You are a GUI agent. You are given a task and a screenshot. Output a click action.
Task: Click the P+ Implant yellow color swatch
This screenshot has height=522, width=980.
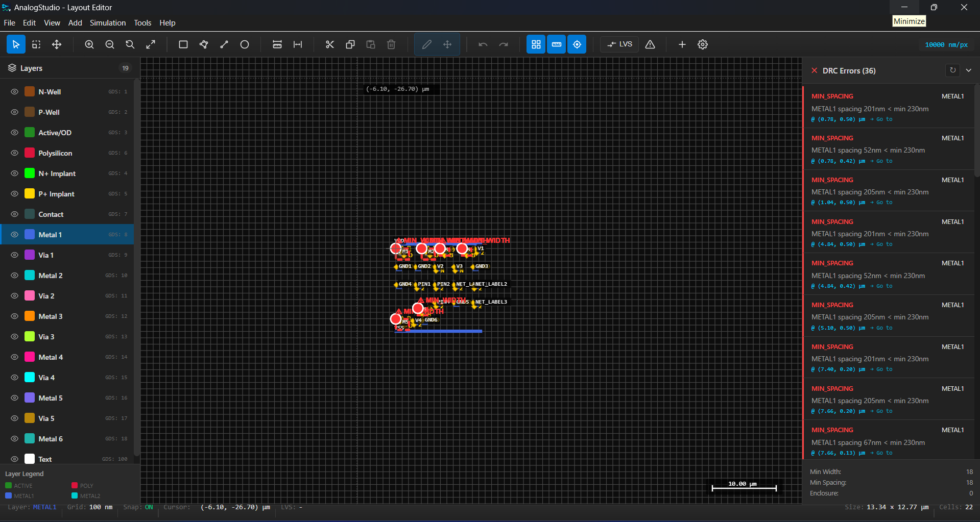[30, 194]
